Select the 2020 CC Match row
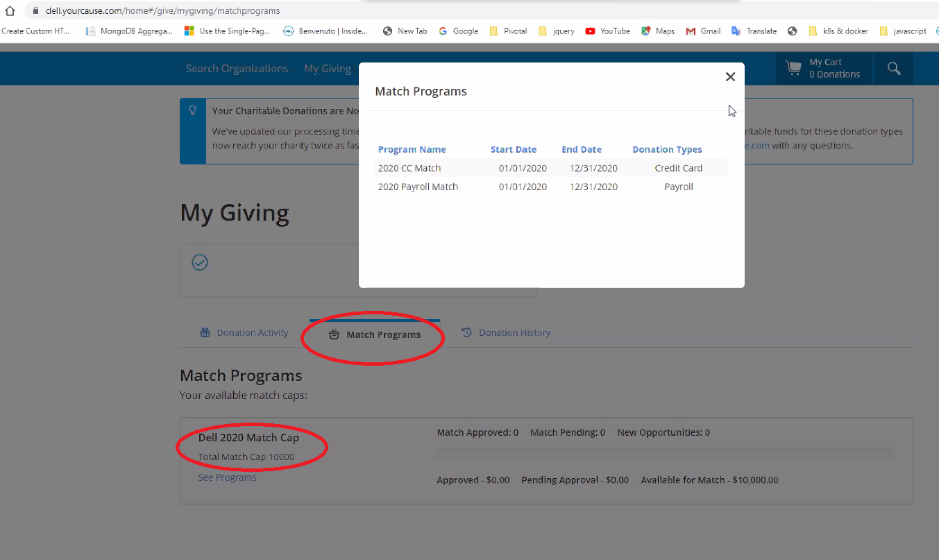 552,168
